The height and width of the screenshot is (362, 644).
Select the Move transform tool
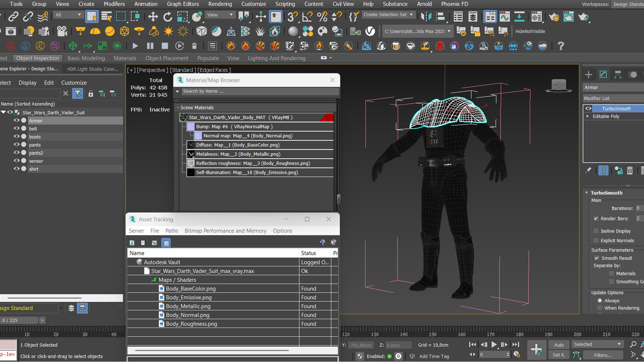[x=153, y=17]
